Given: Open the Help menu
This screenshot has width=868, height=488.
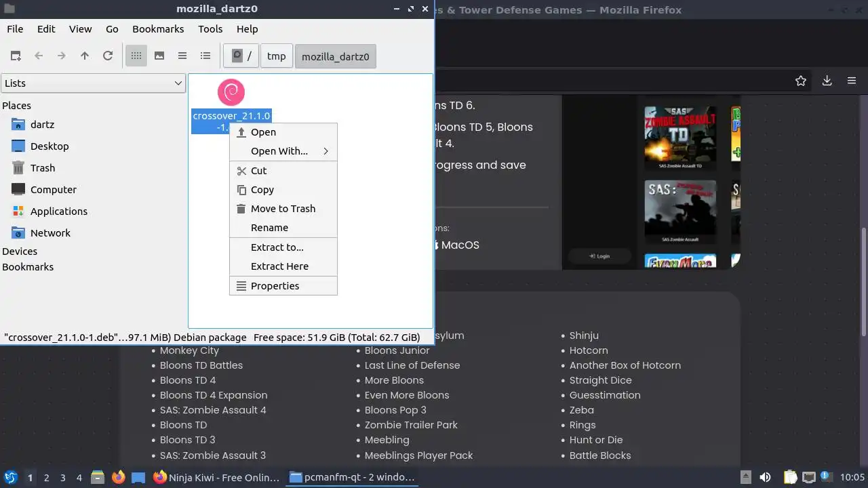Looking at the screenshot, I should click(x=247, y=29).
